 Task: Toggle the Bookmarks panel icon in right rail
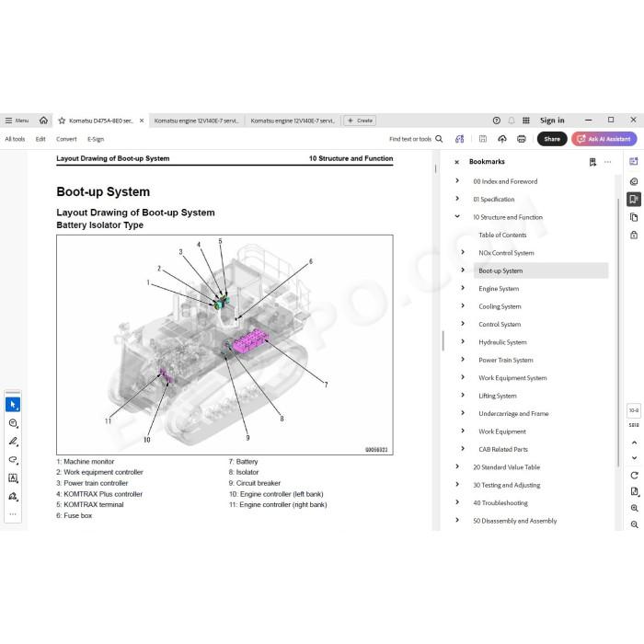pos(634,200)
